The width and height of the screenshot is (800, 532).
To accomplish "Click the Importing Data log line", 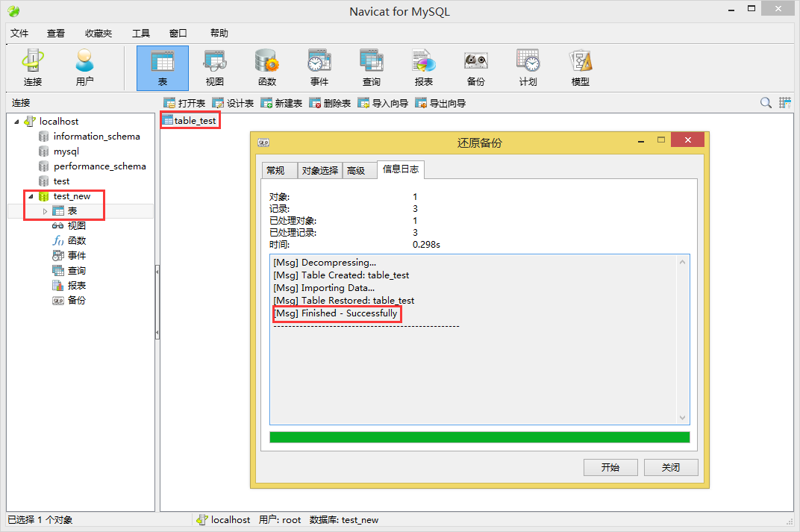I will pos(323,288).
